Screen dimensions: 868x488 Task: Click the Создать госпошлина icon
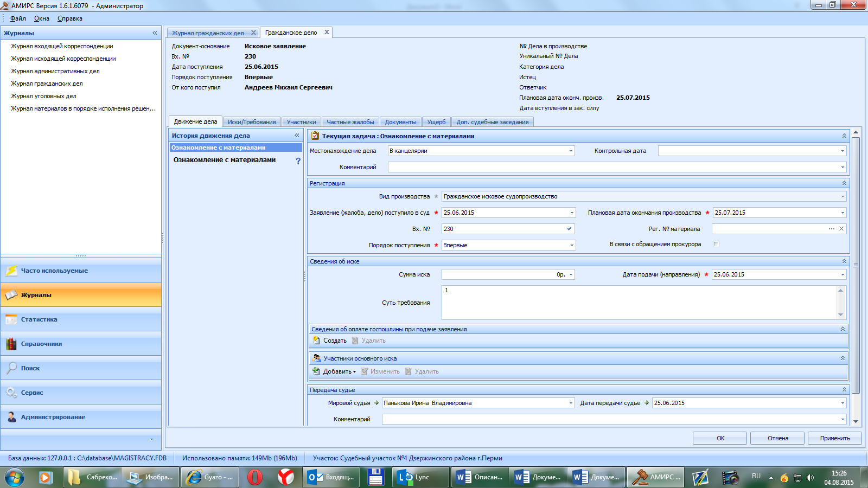(x=316, y=341)
